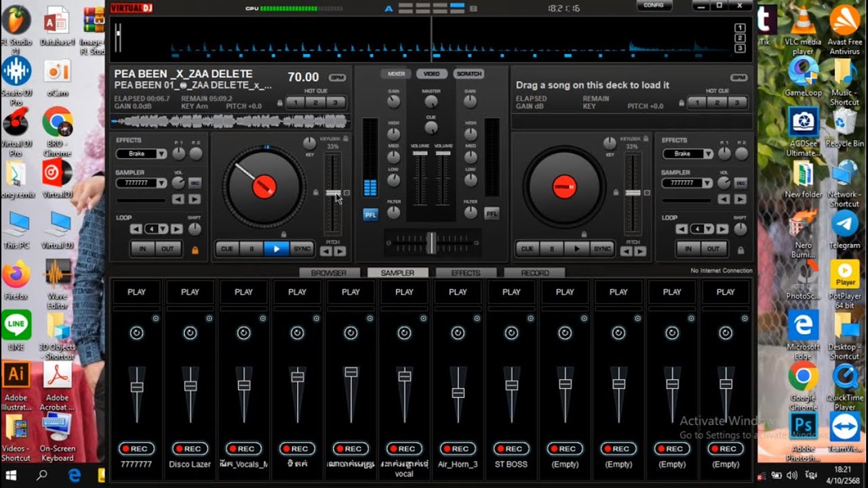Toggle keylock on the left deck
The width and height of the screenshot is (868, 488).
tap(345, 138)
